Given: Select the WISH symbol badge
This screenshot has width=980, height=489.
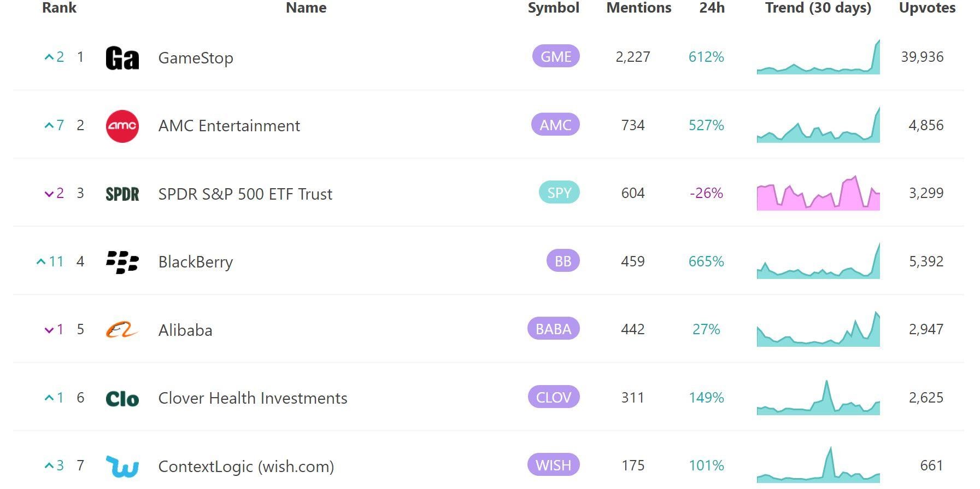Looking at the screenshot, I should tap(554, 465).
